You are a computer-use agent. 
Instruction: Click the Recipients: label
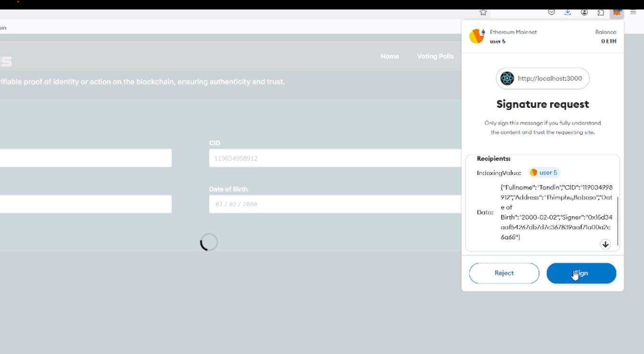(493, 159)
